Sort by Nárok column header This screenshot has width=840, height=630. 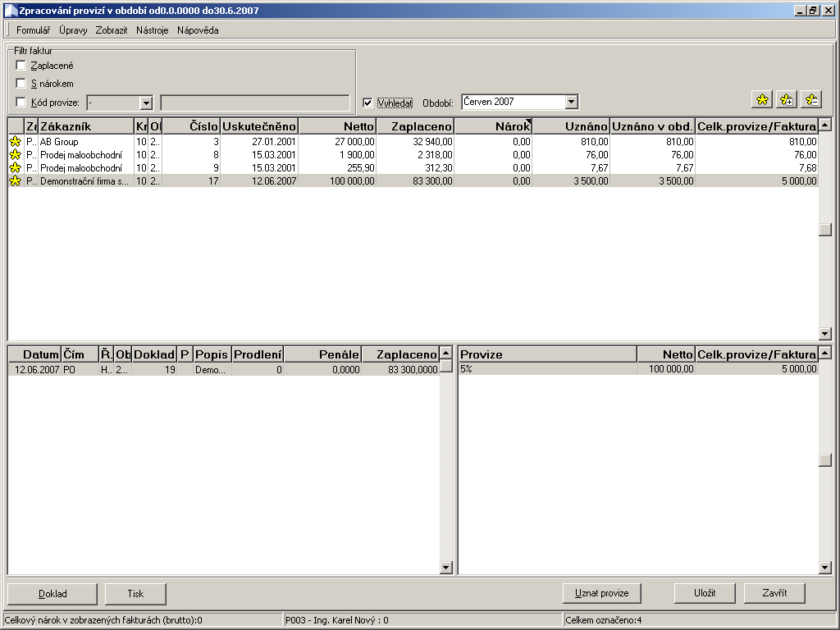(x=493, y=126)
